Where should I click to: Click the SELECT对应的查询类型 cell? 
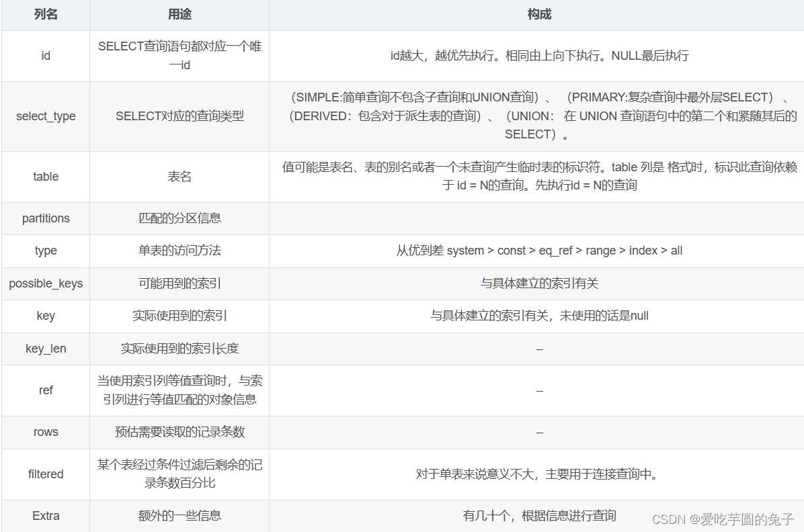click(179, 116)
